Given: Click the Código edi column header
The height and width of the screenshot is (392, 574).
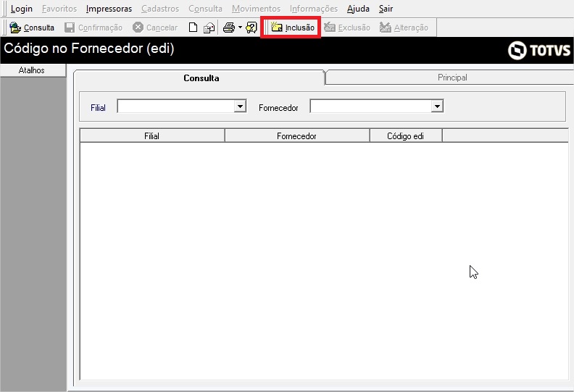Looking at the screenshot, I should 406,136.
